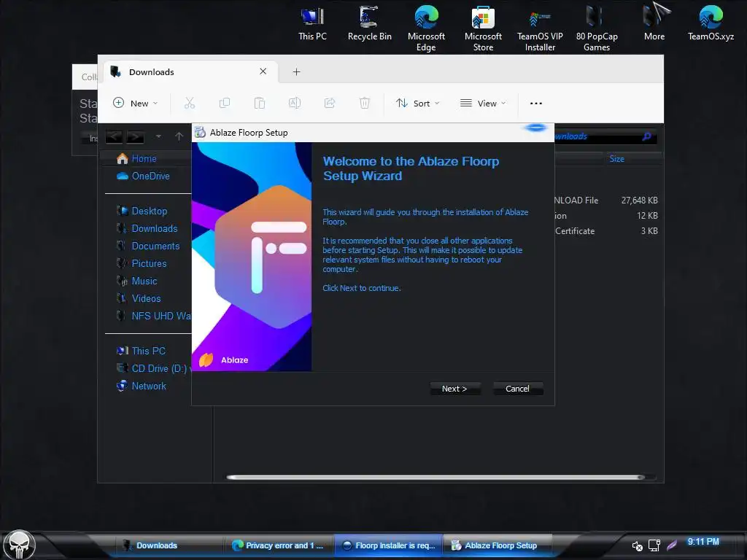Open Desktop in navigation pane
Viewport: 747px width, 560px height.
[x=142, y=211]
